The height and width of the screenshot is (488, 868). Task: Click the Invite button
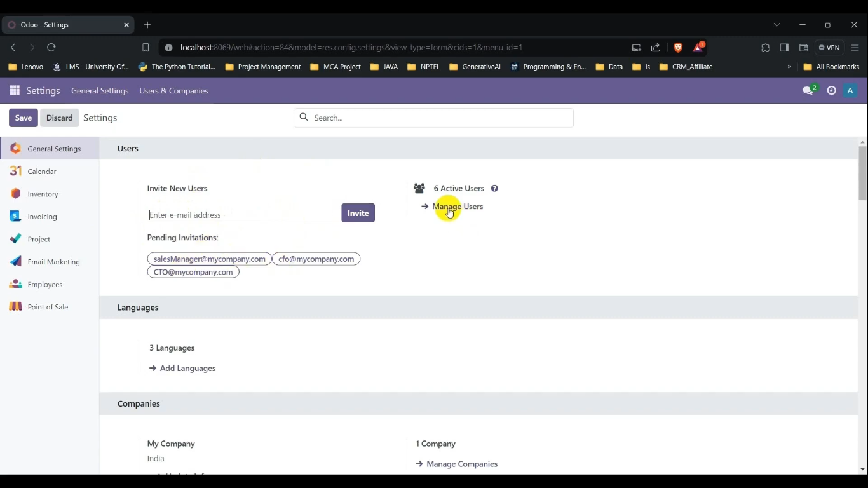pyautogui.click(x=358, y=213)
